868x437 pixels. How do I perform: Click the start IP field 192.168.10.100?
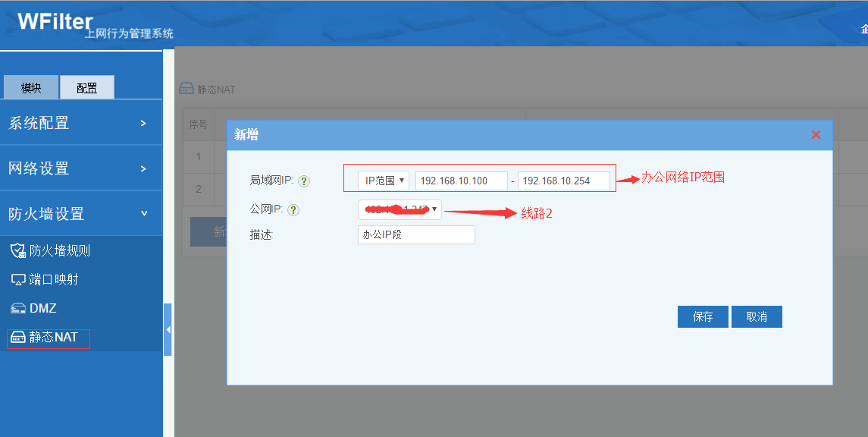pos(462,181)
